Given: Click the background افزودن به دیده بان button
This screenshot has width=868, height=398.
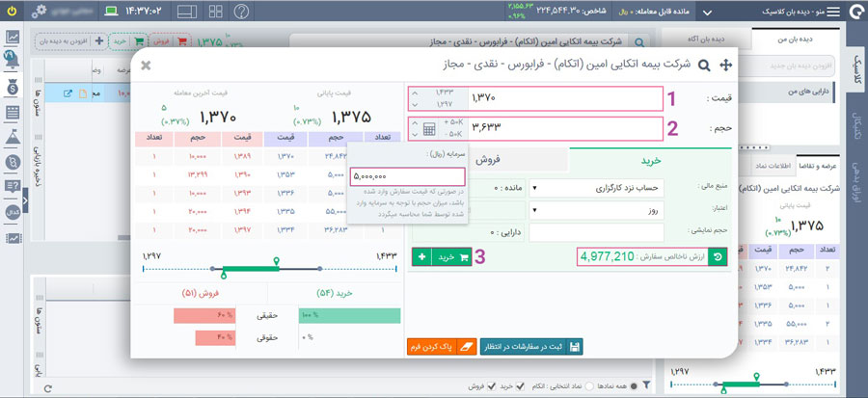Looking at the screenshot, I should coord(69,41).
